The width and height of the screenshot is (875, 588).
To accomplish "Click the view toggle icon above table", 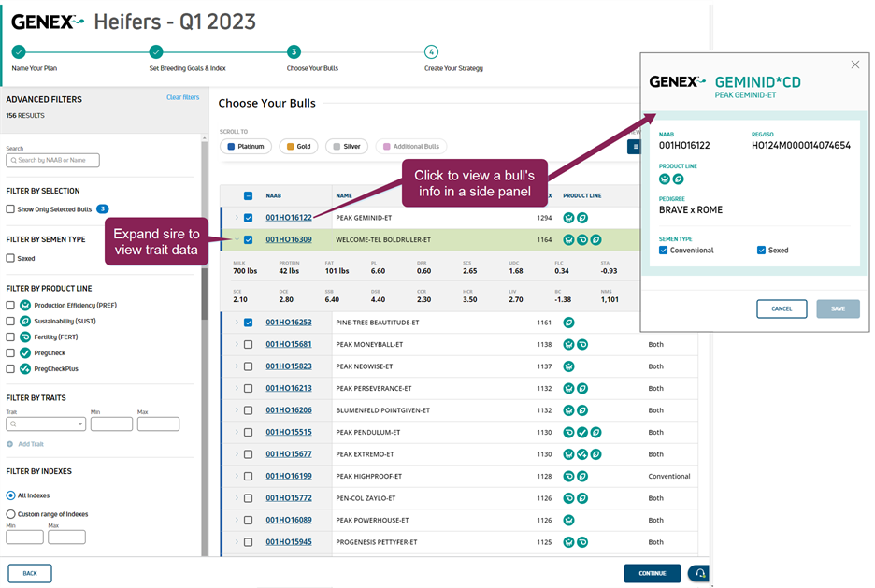I will [x=634, y=147].
